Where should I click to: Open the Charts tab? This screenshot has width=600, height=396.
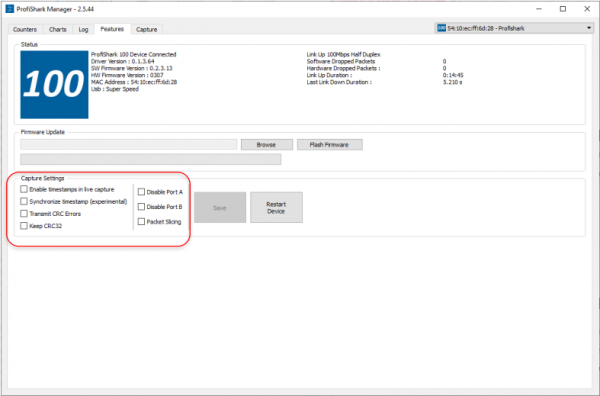click(57, 29)
